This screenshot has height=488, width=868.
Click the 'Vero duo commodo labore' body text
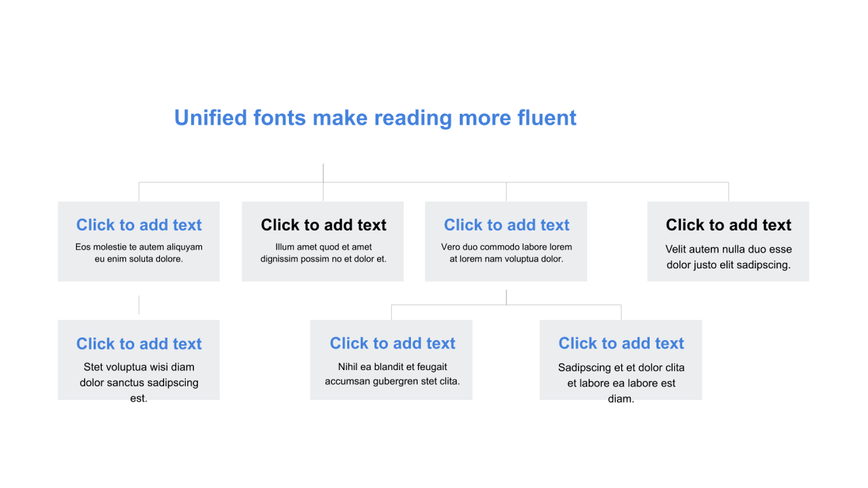507,253
